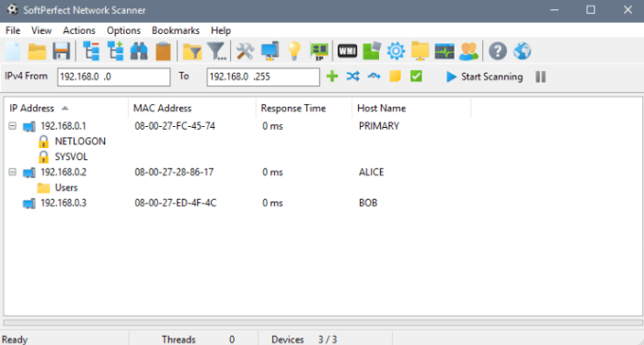
Task: Click the globe web toolbar icon
Action: pos(522,52)
